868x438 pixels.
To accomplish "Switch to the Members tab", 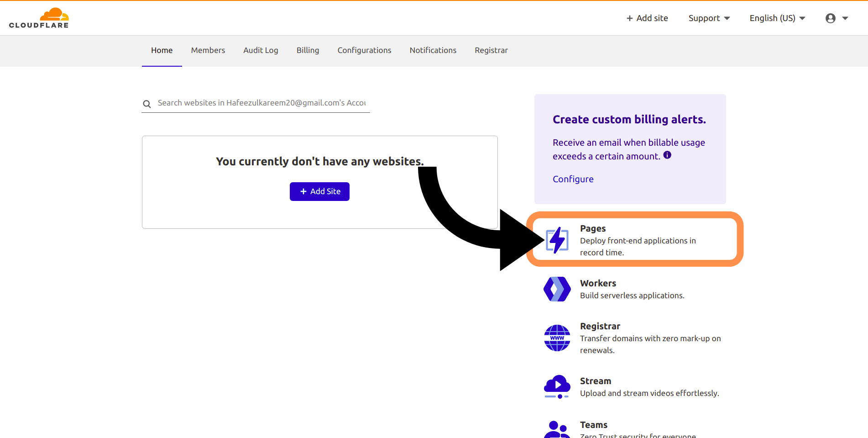I will [x=208, y=50].
